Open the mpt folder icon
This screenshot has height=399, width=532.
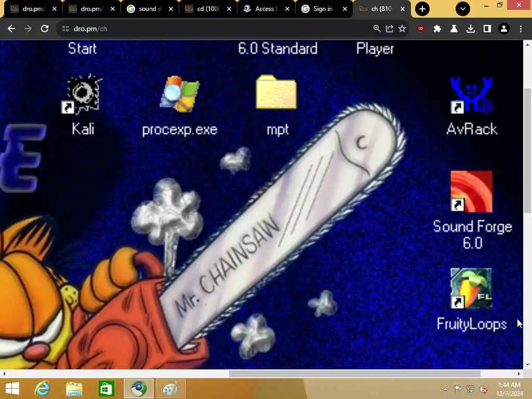click(276, 92)
